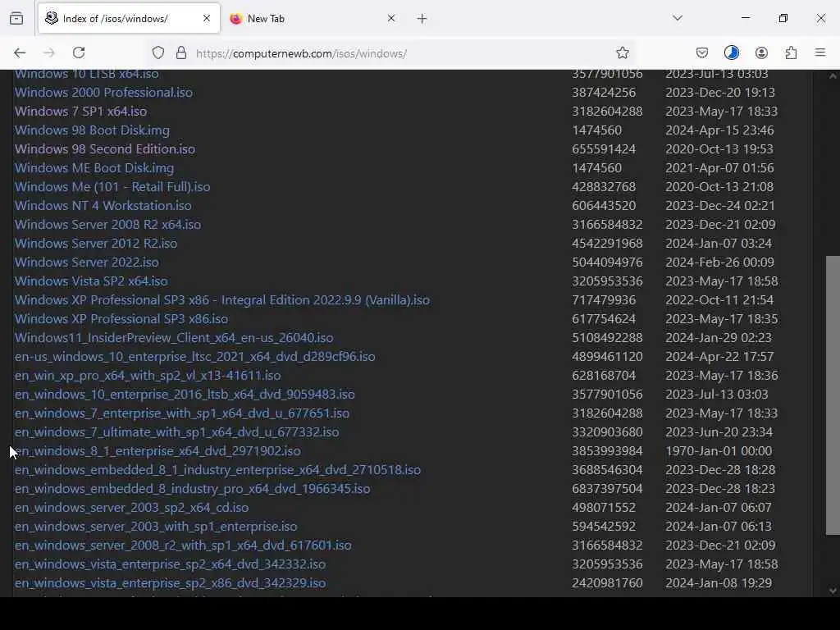The height and width of the screenshot is (630, 840).
Task: Select date 2024-Feb-26 00:09
Action: pos(719,262)
